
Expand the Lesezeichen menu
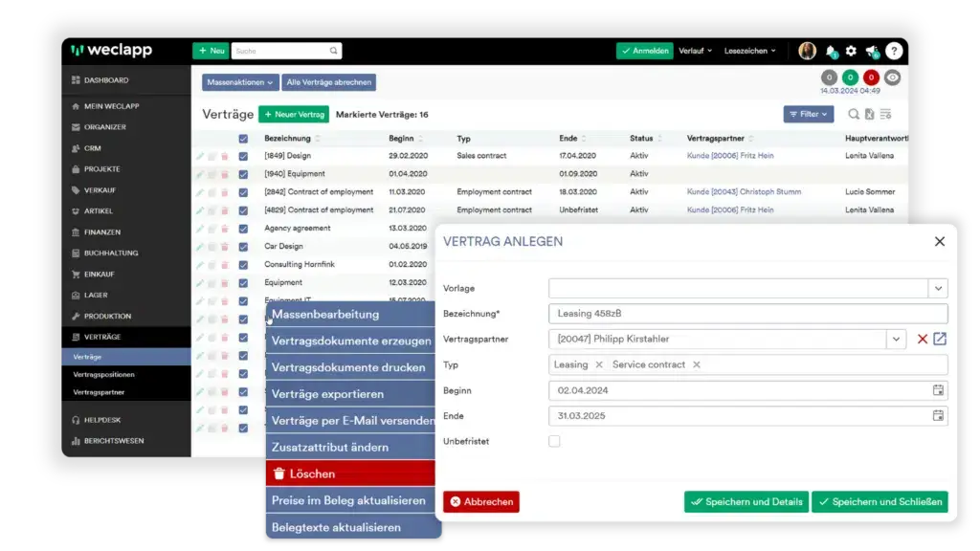pyautogui.click(x=749, y=51)
